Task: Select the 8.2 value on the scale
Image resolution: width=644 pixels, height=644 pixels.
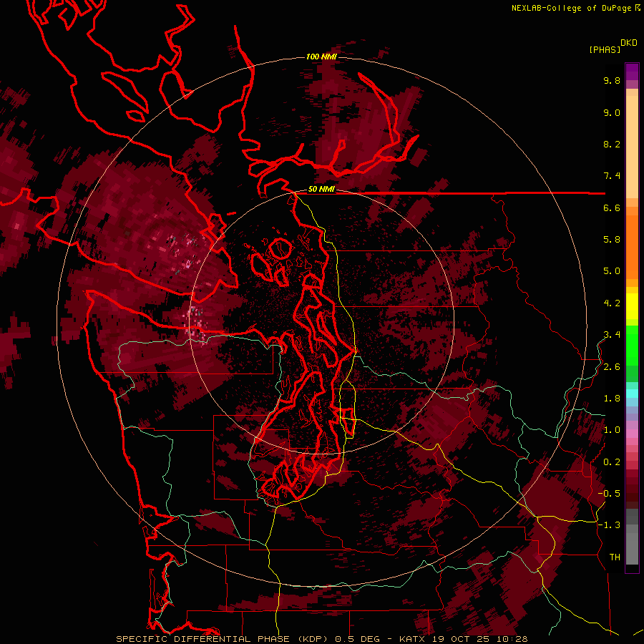Action: click(x=612, y=144)
